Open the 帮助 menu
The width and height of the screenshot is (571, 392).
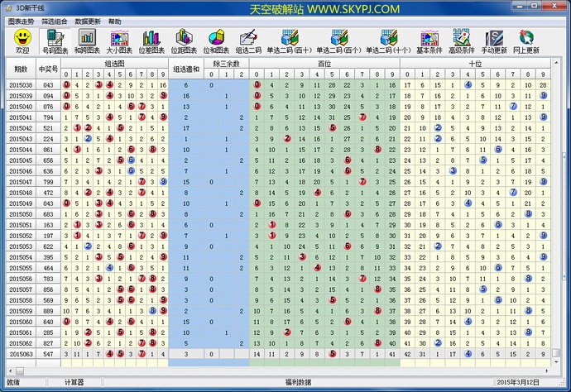(x=115, y=21)
